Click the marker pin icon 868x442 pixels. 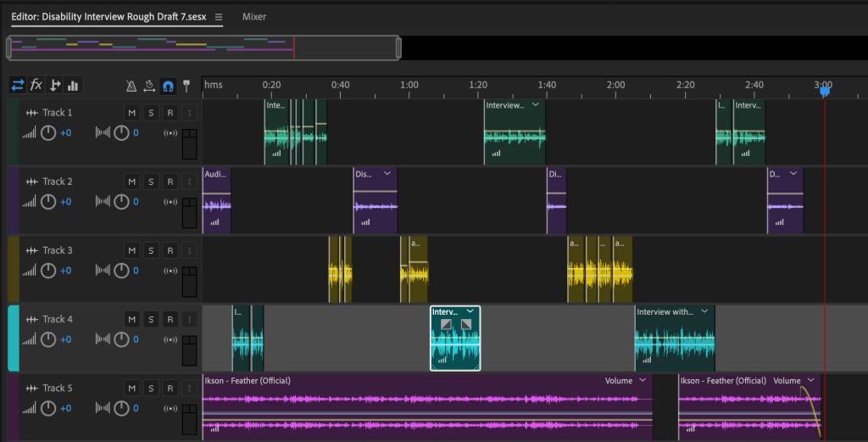pyautogui.click(x=186, y=86)
